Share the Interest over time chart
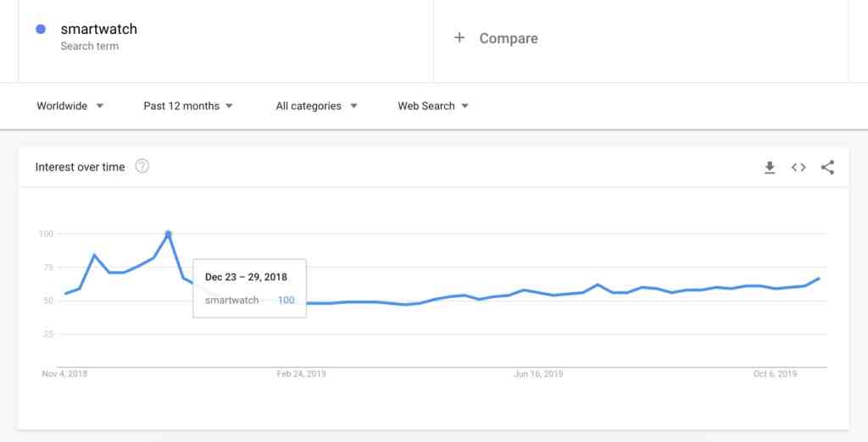868x442 pixels. (x=827, y=167)
